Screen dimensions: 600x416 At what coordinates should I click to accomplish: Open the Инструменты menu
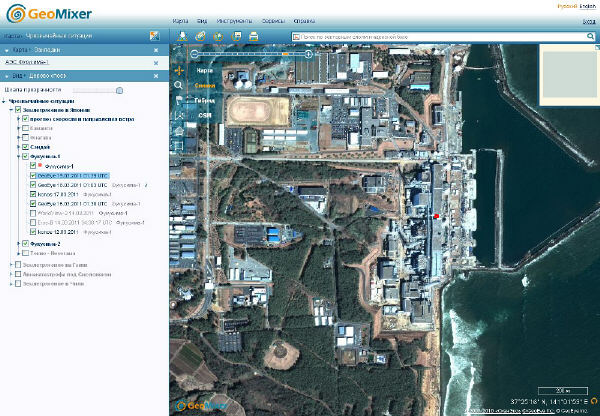pos(234,21)
